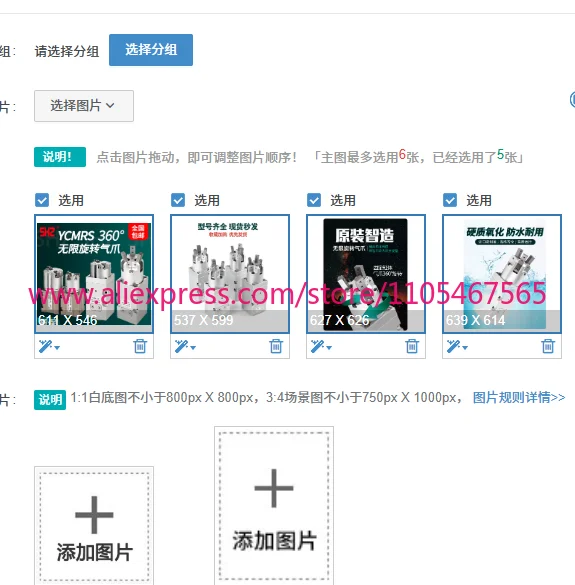
Task: Open magic wand edit menu under 611 X 546 image
Action: pos(49,347)
